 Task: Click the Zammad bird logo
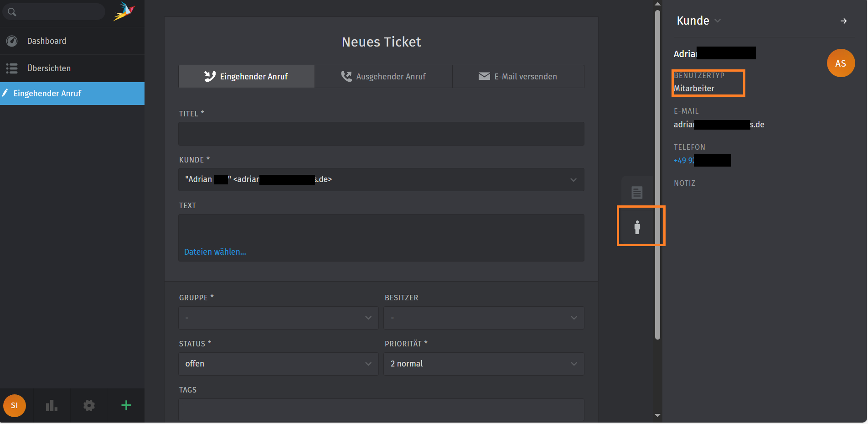click(x=124, y=11)
